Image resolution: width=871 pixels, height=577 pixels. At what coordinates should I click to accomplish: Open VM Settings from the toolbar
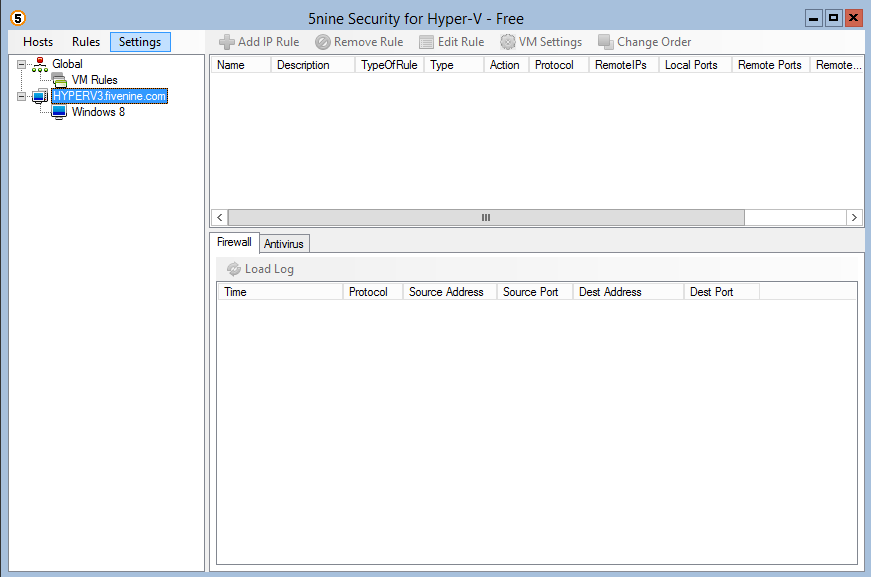click(509, 42)
